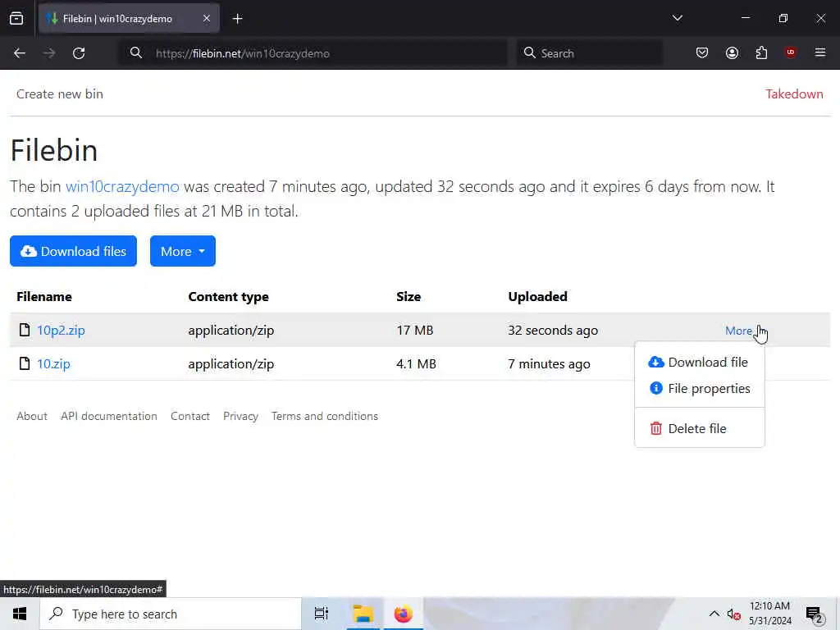Image resolution: width=840 pixels, height=630 pixels.
Task: Go back with the back arrow
Action: pos(20,53)
